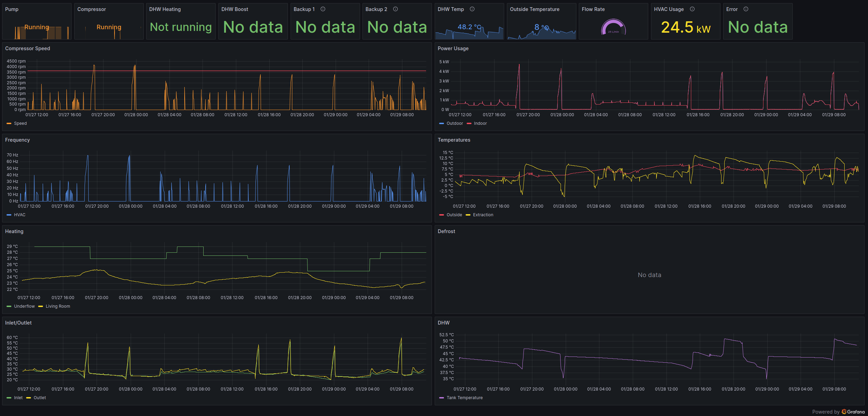Click the Flow Rate gauge graphic
The width and height of the screenshot is (868, 416).
tap(613, 28)
